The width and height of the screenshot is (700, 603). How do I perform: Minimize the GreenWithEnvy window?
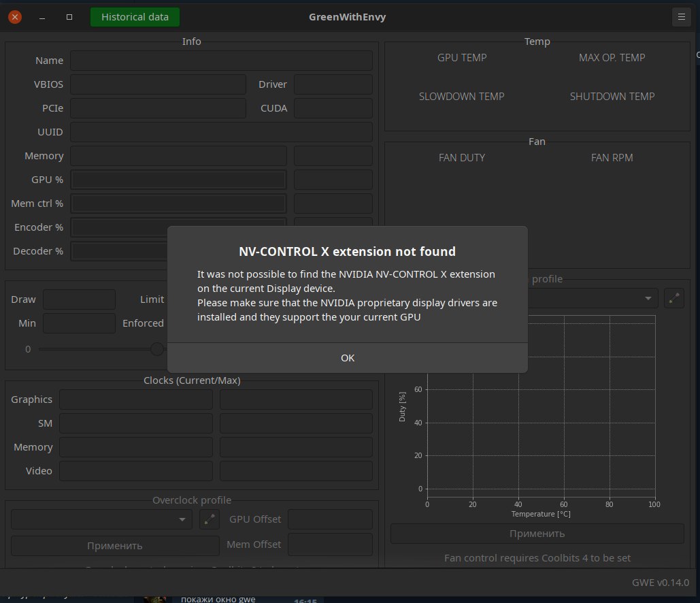click(42, 17)
